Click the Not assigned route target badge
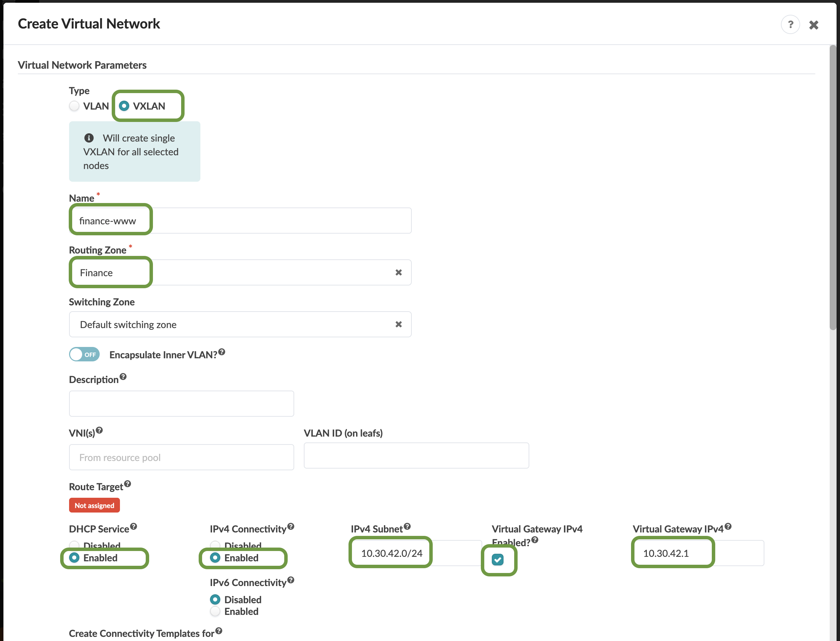Image resolution: width=840 pixels, height=641 pixels. click(x=94, y=505)
